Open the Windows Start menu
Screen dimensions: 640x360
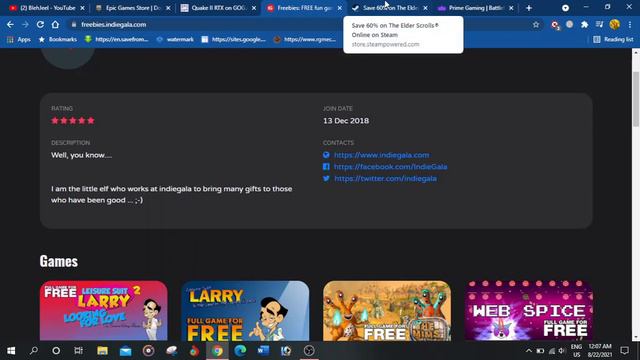point(11,351)
